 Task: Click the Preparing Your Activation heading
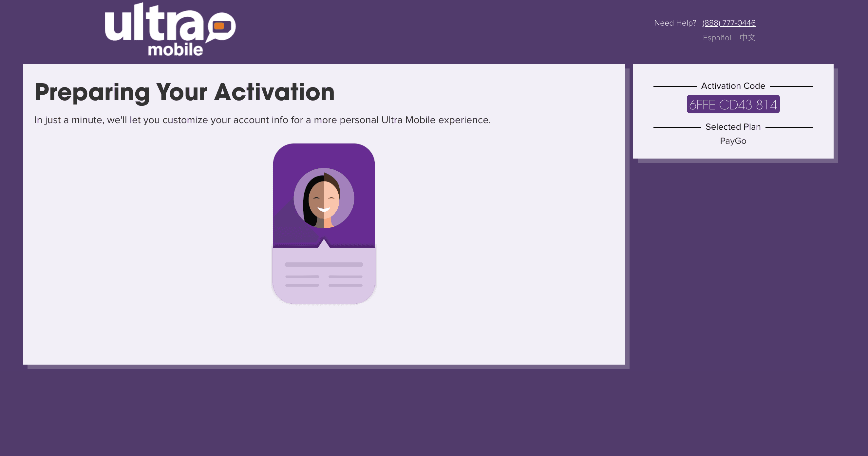(185, 92)
